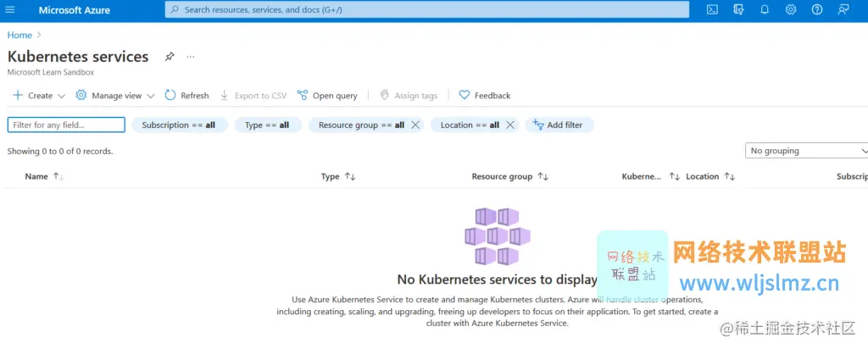The width and height of the screenshot is (868, 349).
Task: Click the heart Feedback icon
Action: tap(465, 95)
